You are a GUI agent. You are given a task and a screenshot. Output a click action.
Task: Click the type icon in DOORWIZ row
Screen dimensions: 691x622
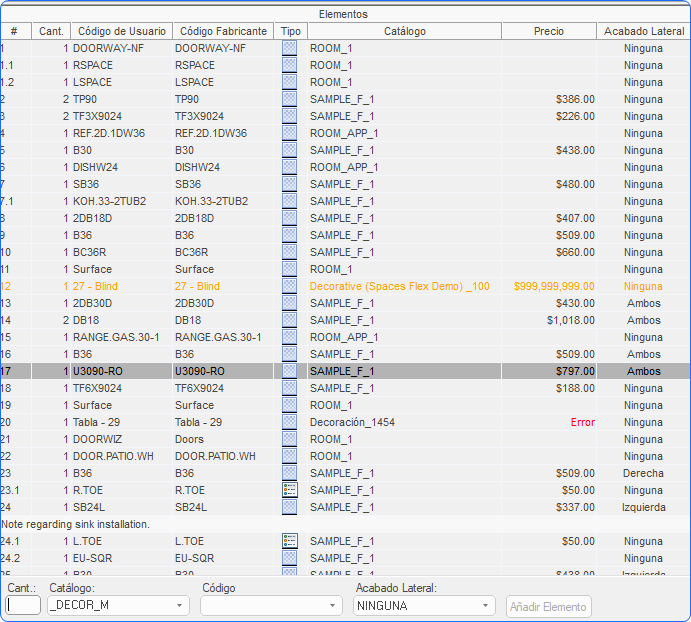[289, 439]
